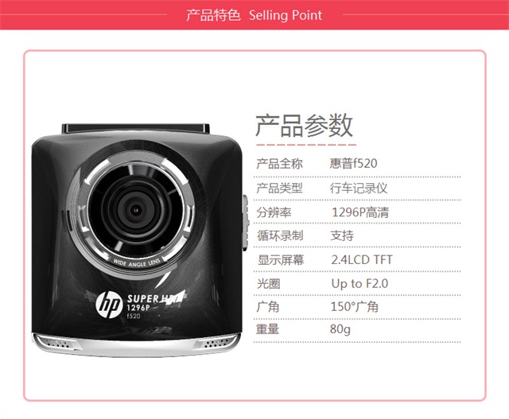
Task: Click the 行车记录仪 product type value
Action: coord(359,188)
